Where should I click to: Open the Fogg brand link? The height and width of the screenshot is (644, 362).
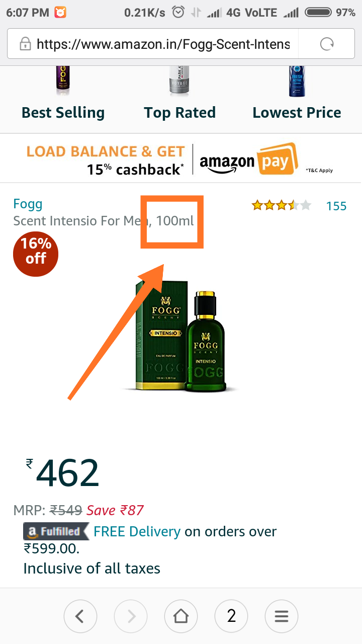click(28, 204)
